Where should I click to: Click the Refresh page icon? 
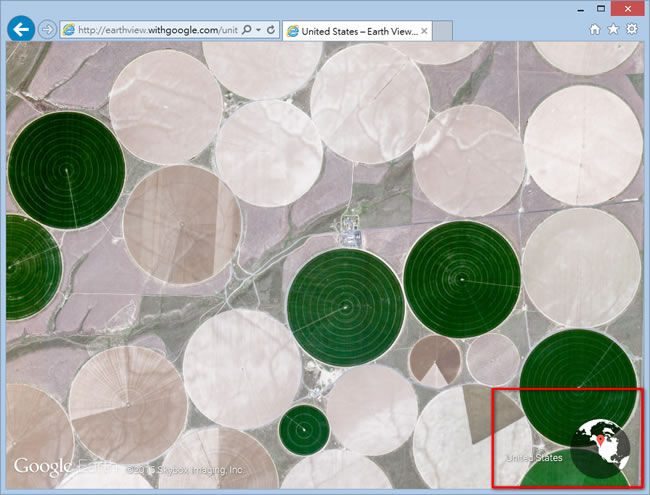coord(271,30)
